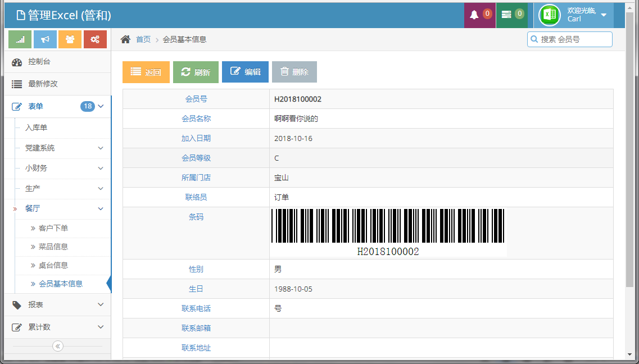
Task: Click the 联系邮箱 field label
Action: 196,328
